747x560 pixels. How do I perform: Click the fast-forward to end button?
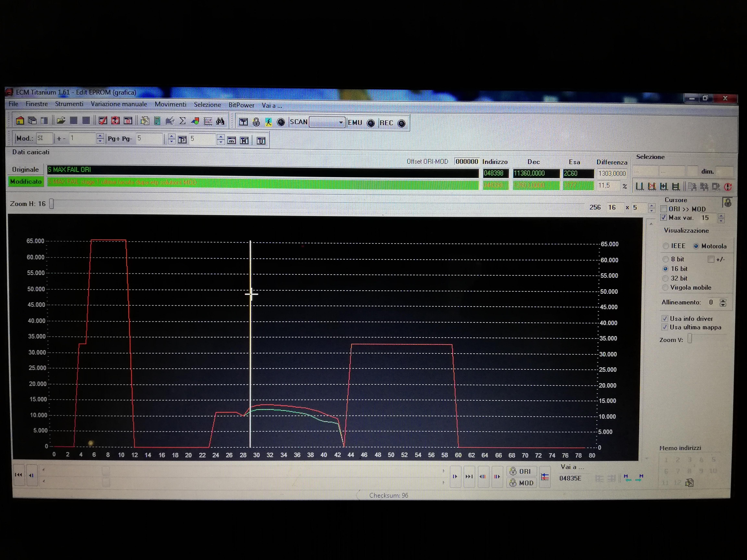[x=469, y=477]
